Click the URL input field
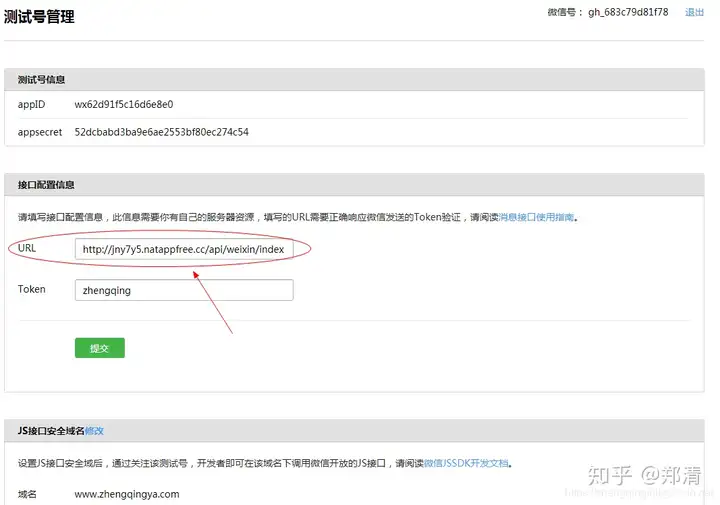The height and width of the screenshot is (505, 720). click(184, 249)
